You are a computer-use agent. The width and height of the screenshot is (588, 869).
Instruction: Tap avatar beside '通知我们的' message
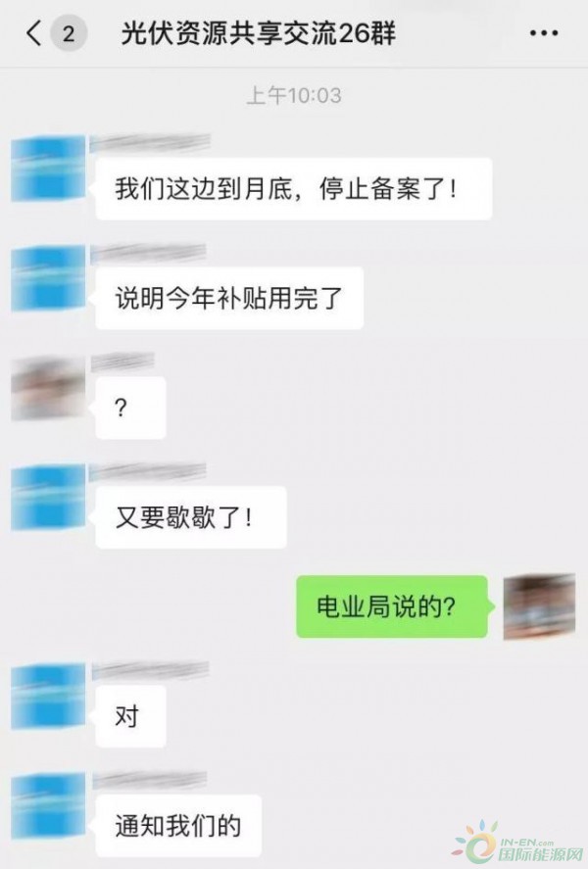click(x=48, y=804)
